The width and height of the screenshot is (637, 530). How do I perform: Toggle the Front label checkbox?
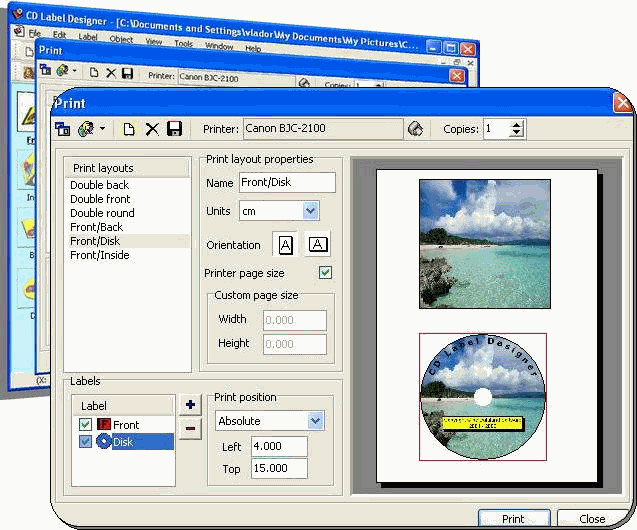85,425
